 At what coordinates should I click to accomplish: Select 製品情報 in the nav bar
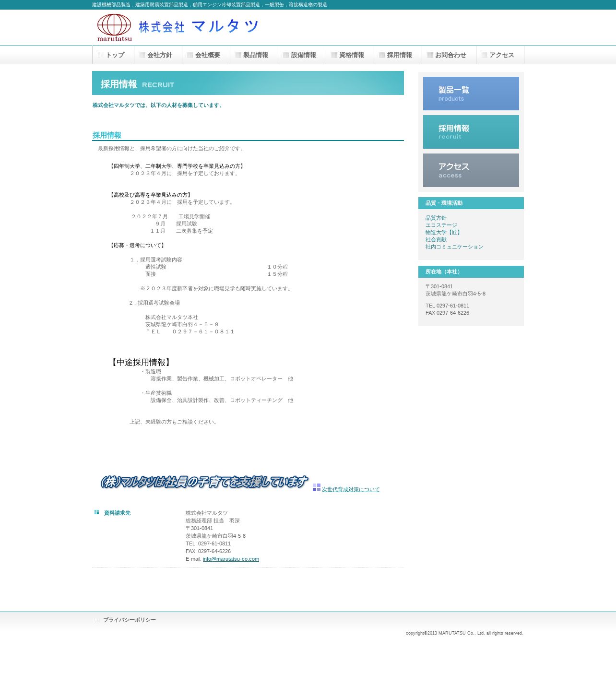[254, 55]
